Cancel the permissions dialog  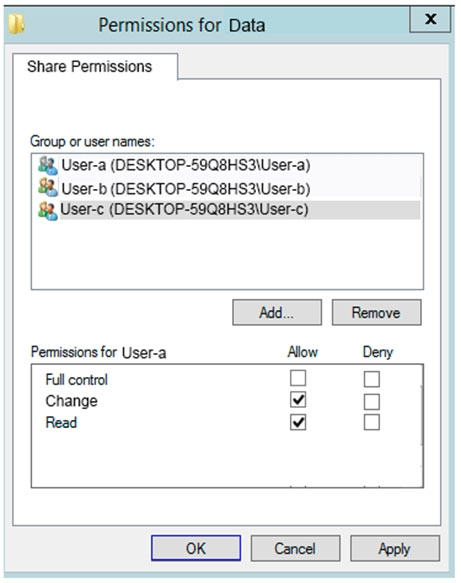tap(296, 548)
